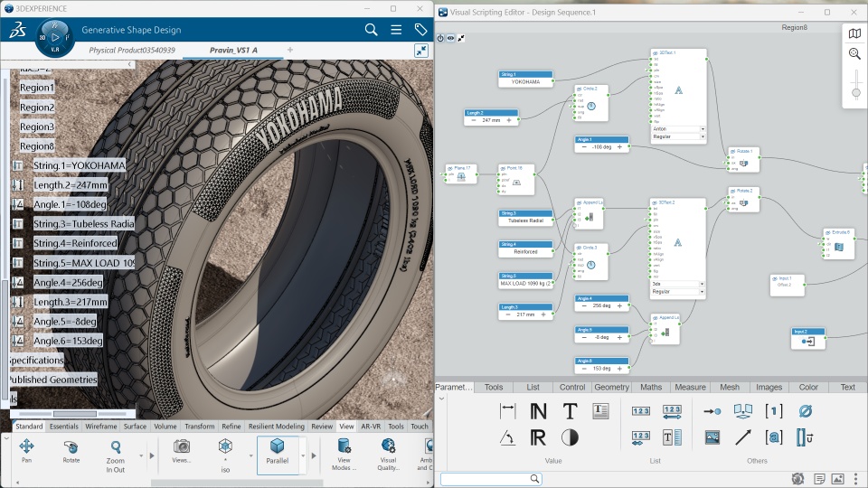Open the Anton font dropdown in 3DText.1
The height and width of the screenshot is (488, 868).
pos(703,129)
